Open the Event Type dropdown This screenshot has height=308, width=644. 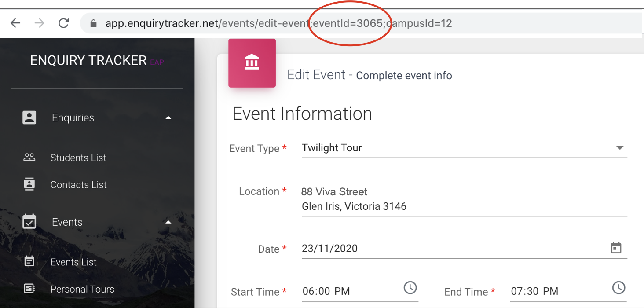[x=620, y=148]
